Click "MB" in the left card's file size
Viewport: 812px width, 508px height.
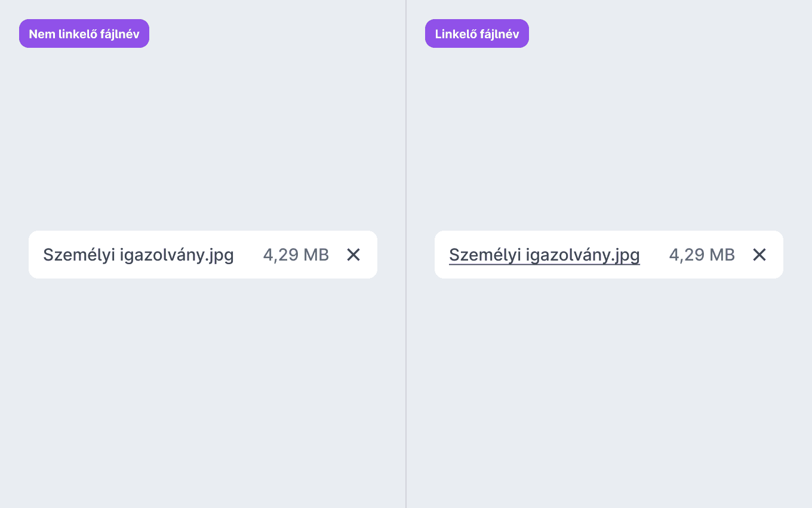coord(316,255)
